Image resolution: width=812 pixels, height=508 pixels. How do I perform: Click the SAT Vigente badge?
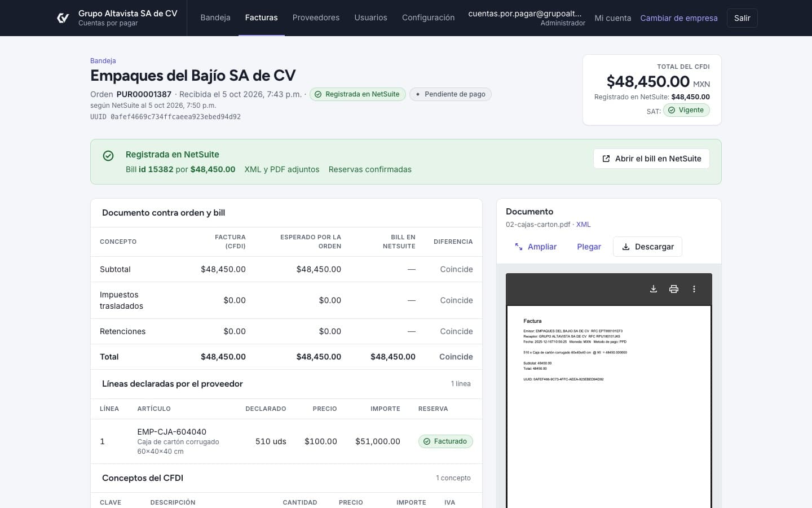686,110
